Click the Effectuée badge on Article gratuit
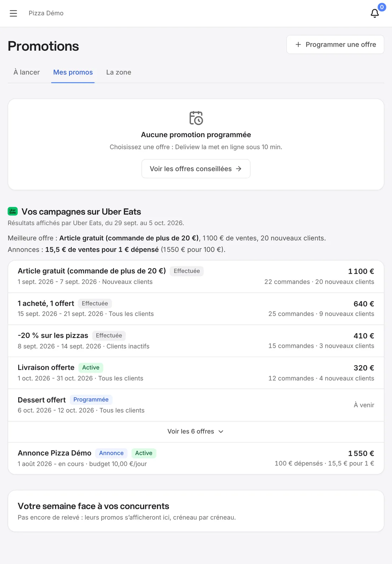Image resolution: width=392 pixels, height=564 pixels. 187,271
